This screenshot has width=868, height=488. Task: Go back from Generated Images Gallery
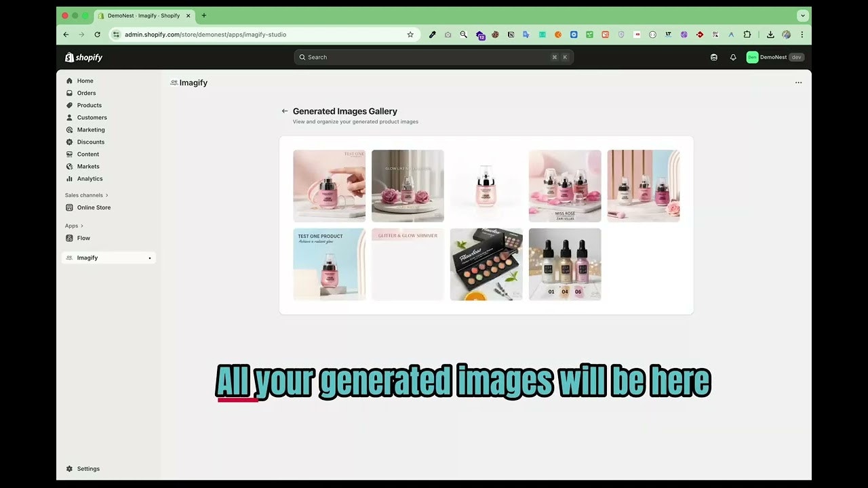pyautogui.click(x=285, y=110)
